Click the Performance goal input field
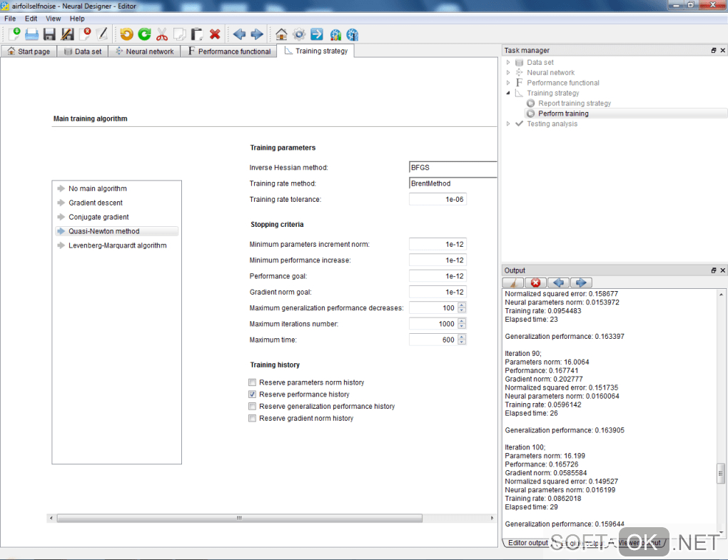This screenshot has height=560, width=728. pos(438,276)
